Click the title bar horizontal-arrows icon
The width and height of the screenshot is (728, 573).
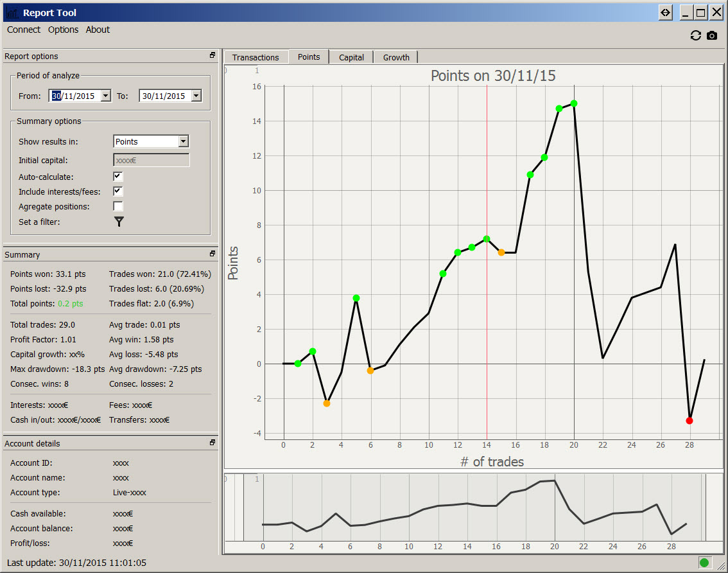pos(666,12)
